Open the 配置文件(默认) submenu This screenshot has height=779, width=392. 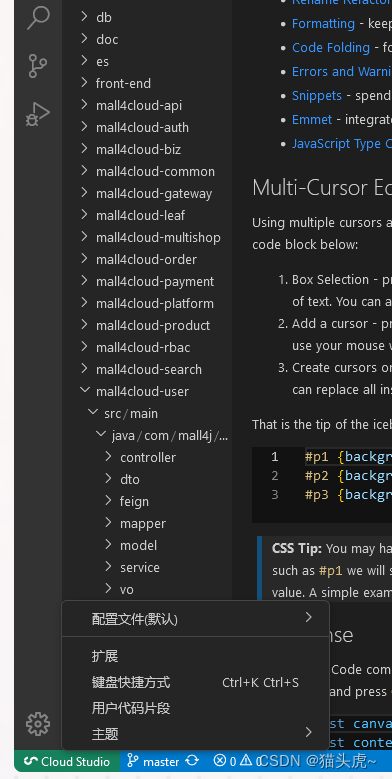click(195, 619)
